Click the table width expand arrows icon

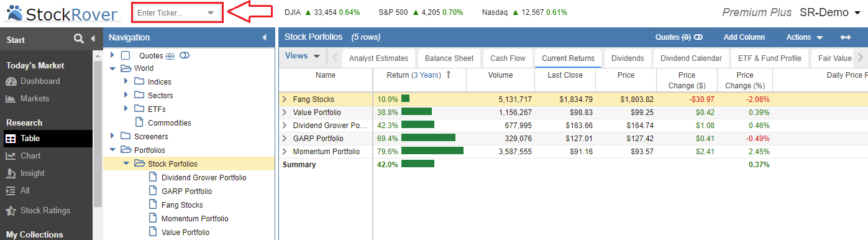[846, 37]
